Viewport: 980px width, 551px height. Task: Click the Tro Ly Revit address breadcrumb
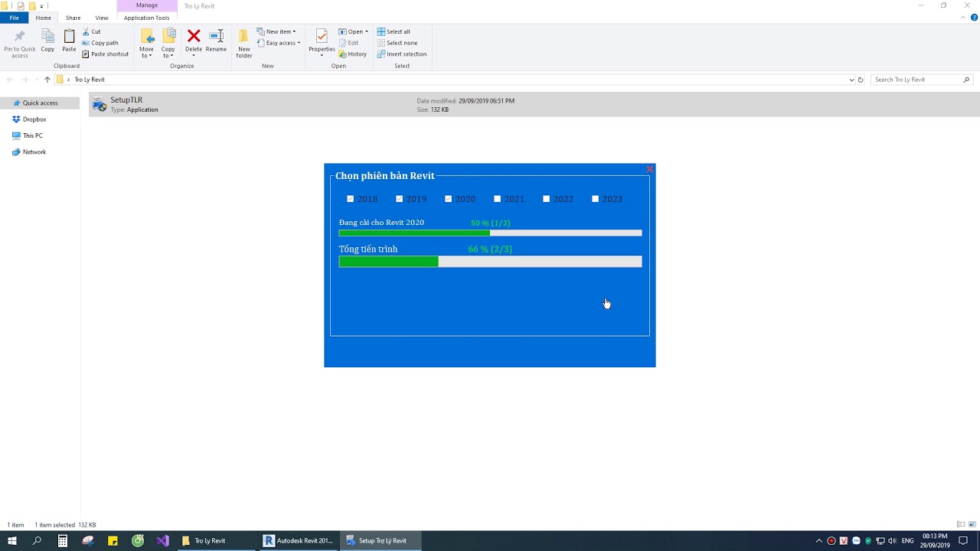tap(90, 80)
